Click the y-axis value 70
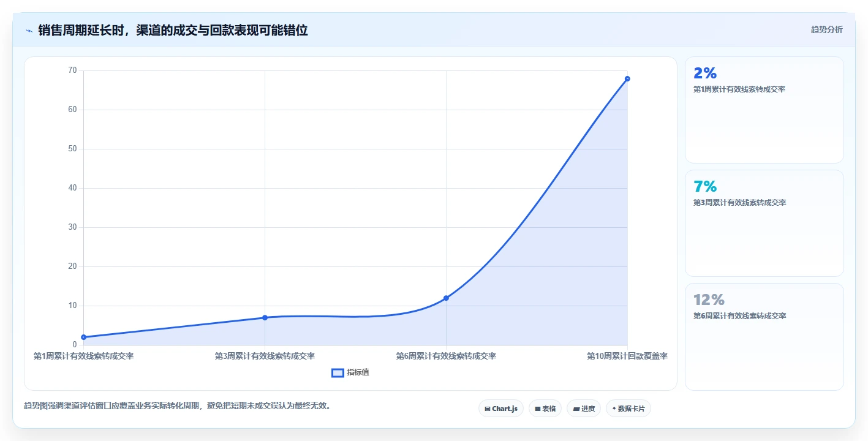The height and width of the screenshot is (441, 868). tap(72, 70)
